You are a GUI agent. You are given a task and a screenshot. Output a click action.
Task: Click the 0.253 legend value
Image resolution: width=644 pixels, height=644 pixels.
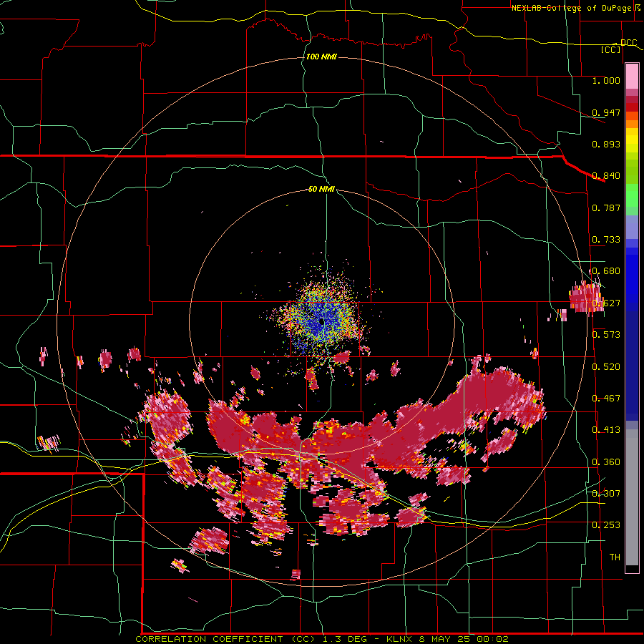click(x=606, y=525)
